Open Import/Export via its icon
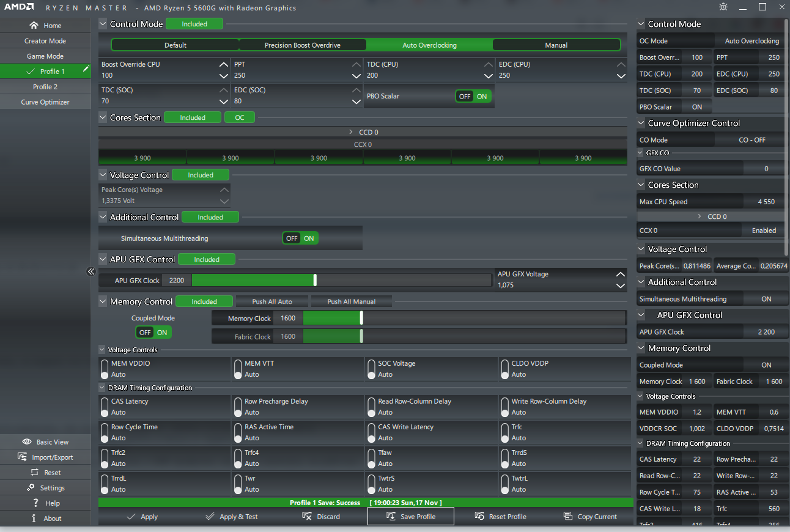The width and height of the screenshot is (790, 532). [23, 457]
